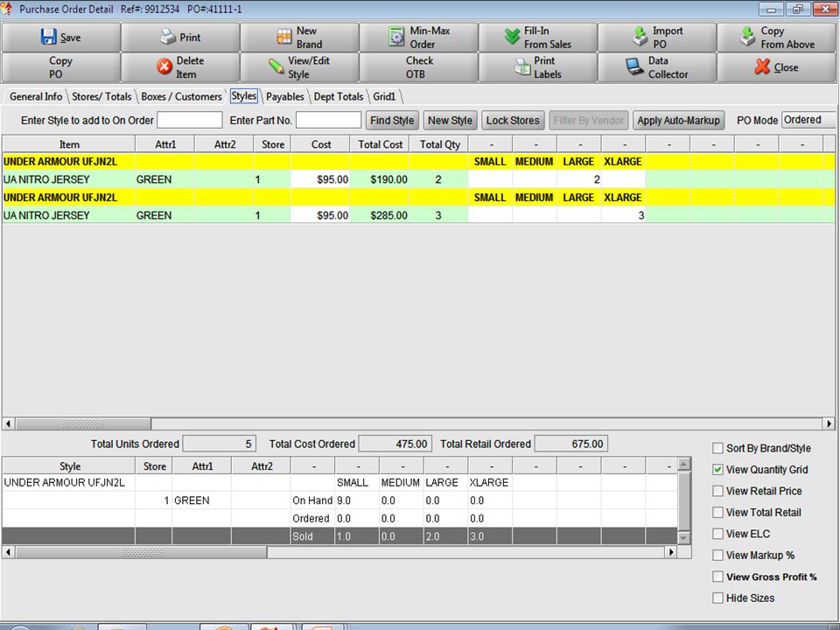
Task: Go to the Dept Totals tab
Action: [x=339, y=96]
